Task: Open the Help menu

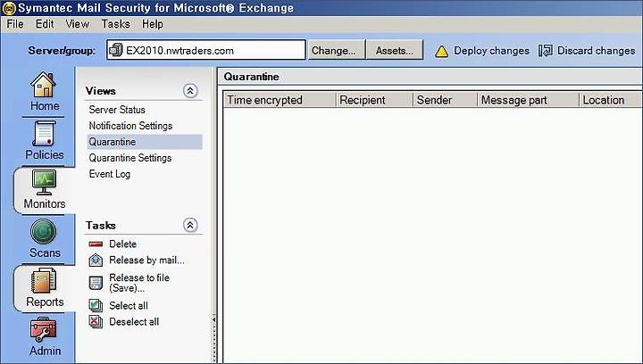Action: pyautogui.click(x=153, y=24)
